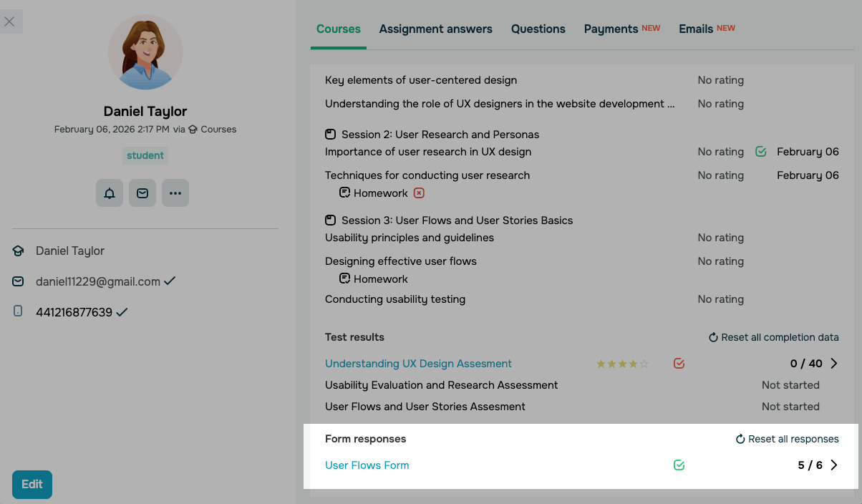
Task: Click the envelope message icon button
Action: pos(142,193)
